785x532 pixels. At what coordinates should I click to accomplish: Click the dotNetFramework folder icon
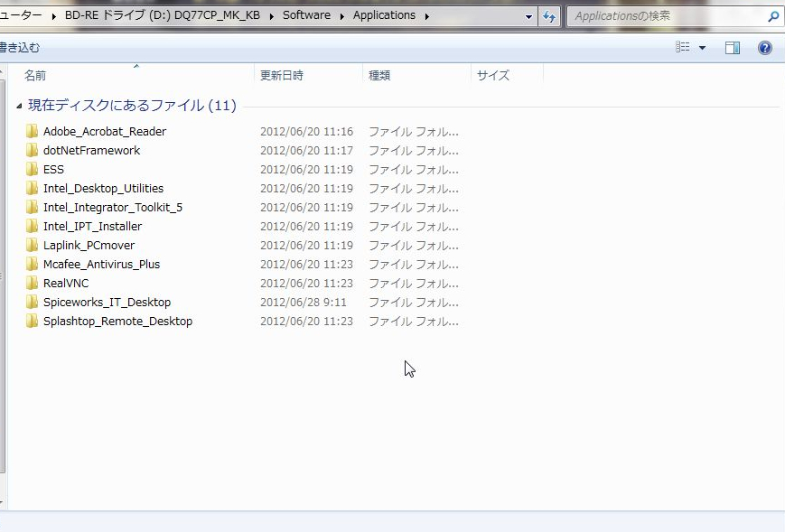pyautogui.click(x=32, y=150)
